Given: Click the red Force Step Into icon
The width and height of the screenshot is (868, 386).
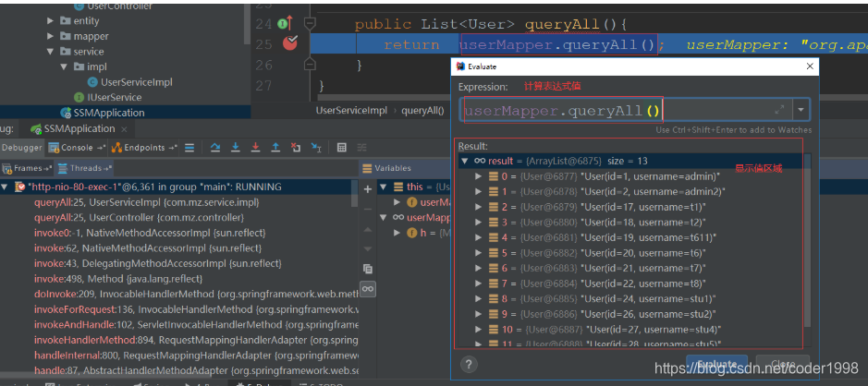Looking at the screenshot, I should 255,148.
